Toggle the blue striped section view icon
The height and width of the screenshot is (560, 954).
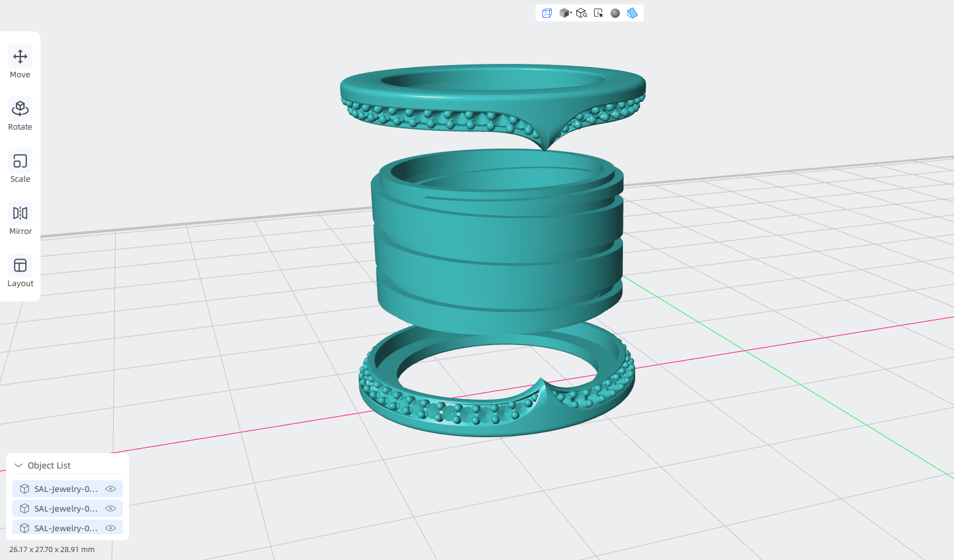point(632,13)
